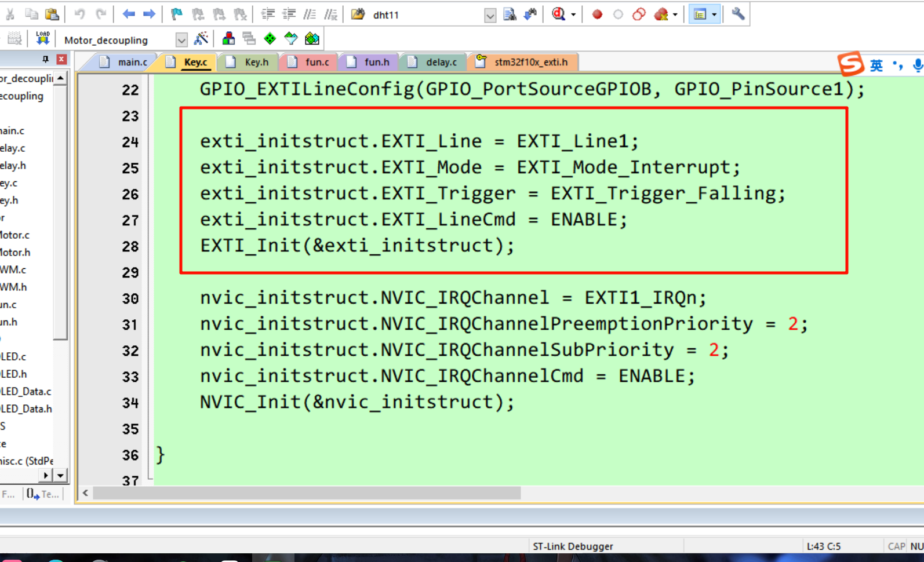Disable all breakpoints with the double-circle icon

[x=639, y=14]
